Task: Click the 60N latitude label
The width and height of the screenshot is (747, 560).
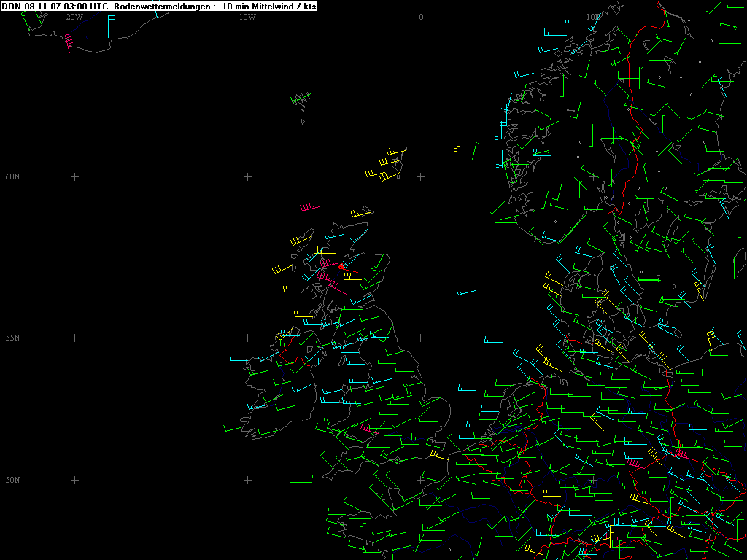Action: [12, 176]
